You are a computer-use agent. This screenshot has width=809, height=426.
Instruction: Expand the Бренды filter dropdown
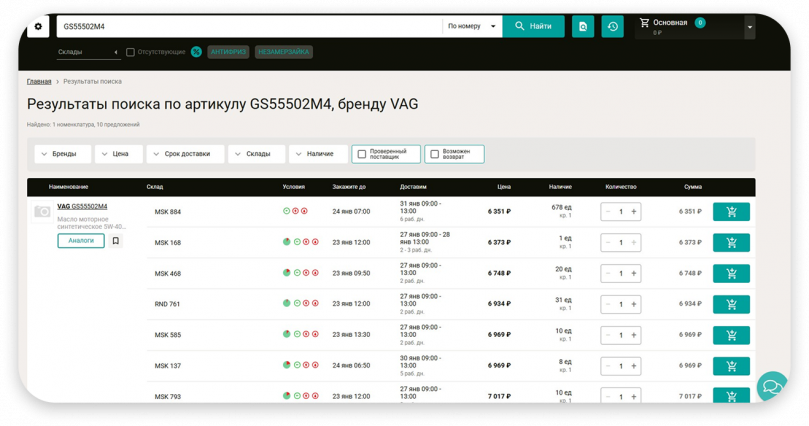[62, 154]
